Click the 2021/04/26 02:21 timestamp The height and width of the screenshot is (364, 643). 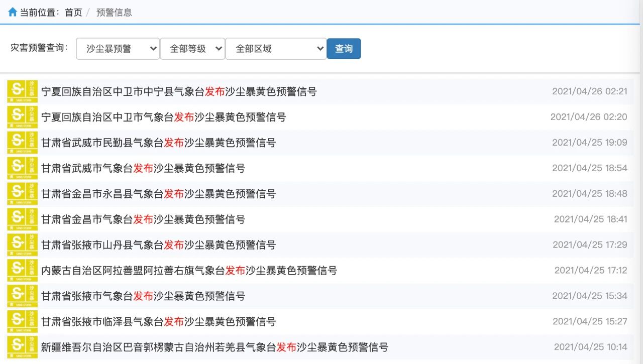click(x=589, y=91)
